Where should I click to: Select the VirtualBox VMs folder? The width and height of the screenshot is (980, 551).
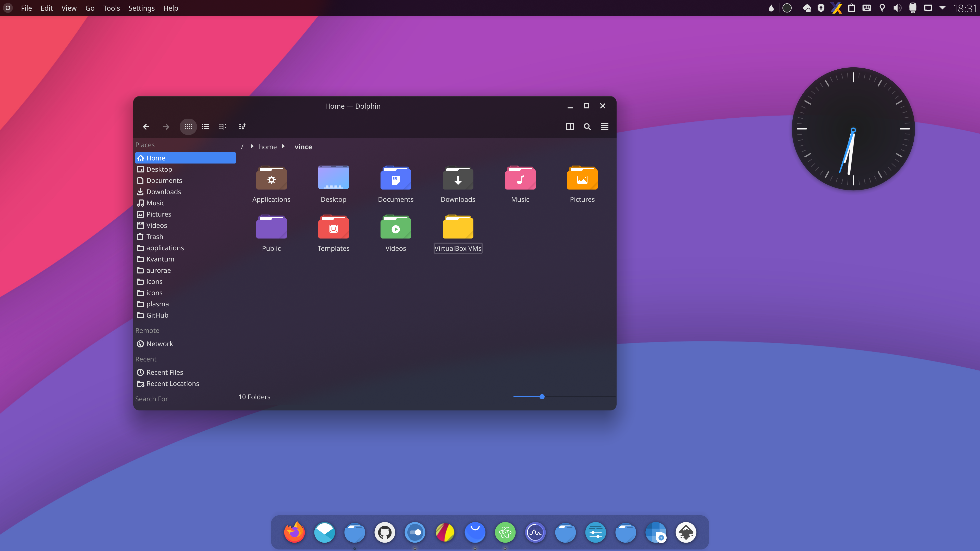(x=458, y=227)
